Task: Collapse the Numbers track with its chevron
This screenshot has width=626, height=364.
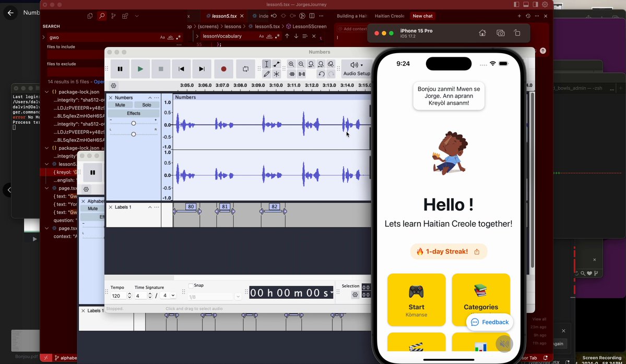Action: click(x=150, y=98)
